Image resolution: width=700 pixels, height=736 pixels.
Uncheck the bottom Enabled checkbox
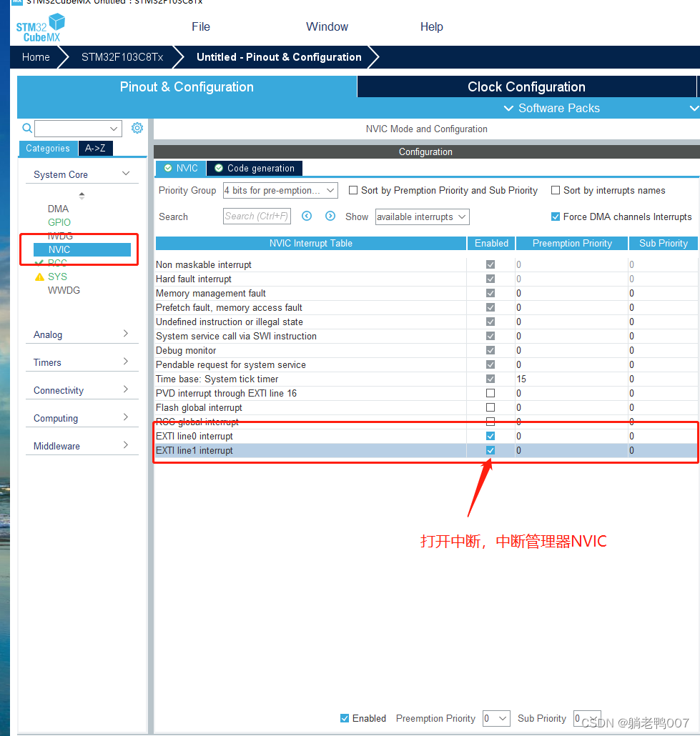(345, 718)
